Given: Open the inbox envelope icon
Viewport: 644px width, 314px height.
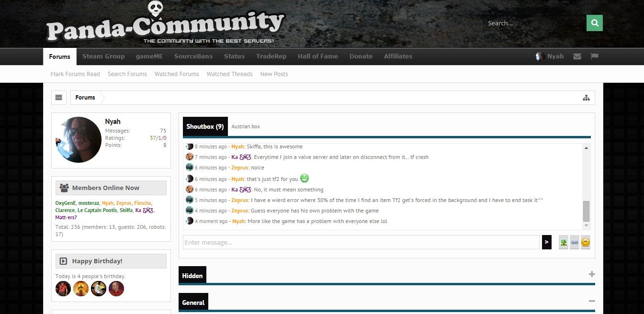Looking at the screenshot, I should pyautogui.click(x=577, y=56).
